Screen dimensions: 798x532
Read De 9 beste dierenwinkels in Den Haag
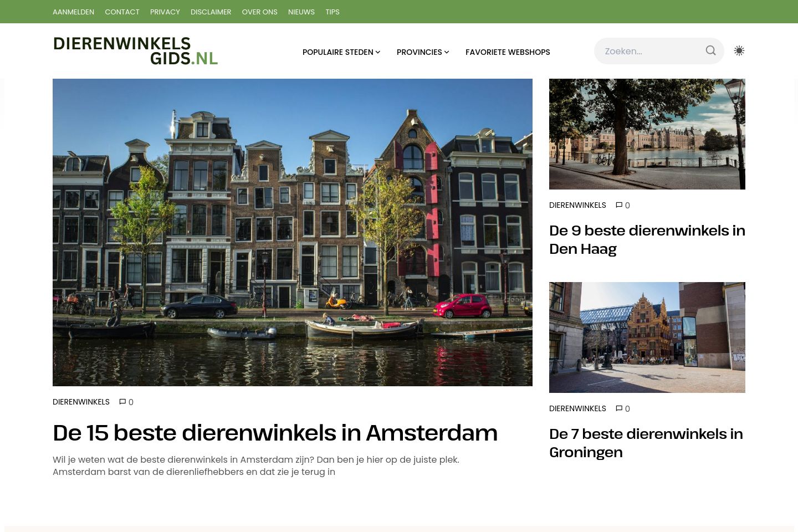647,239
